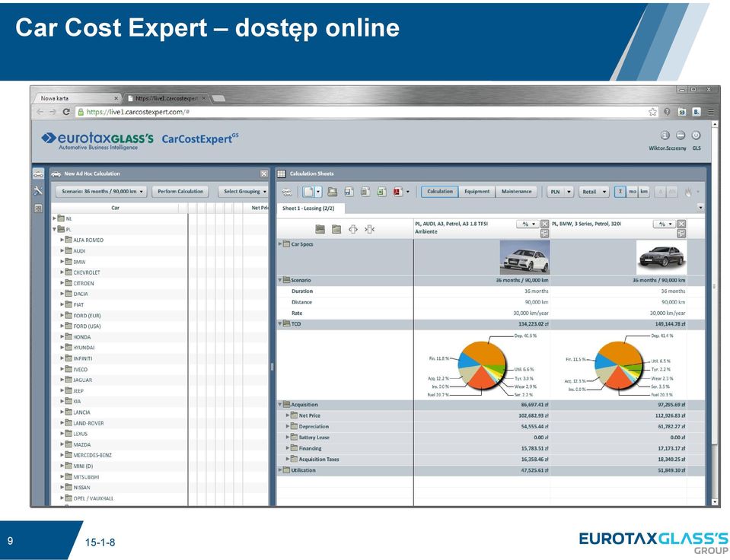Open the new sheet dropdown arrow
The image size is (730, 560).
click(318, 192)
